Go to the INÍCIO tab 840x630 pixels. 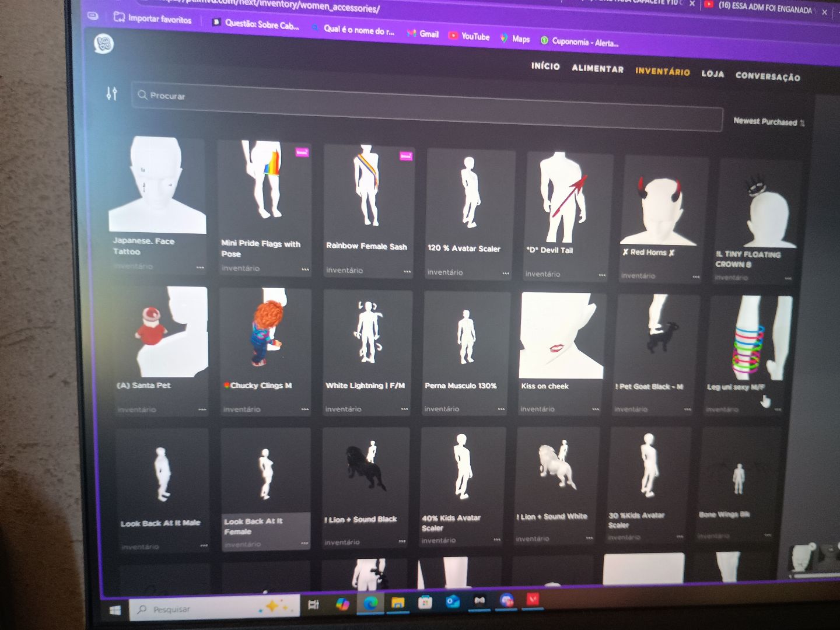[x=545, y=66]
